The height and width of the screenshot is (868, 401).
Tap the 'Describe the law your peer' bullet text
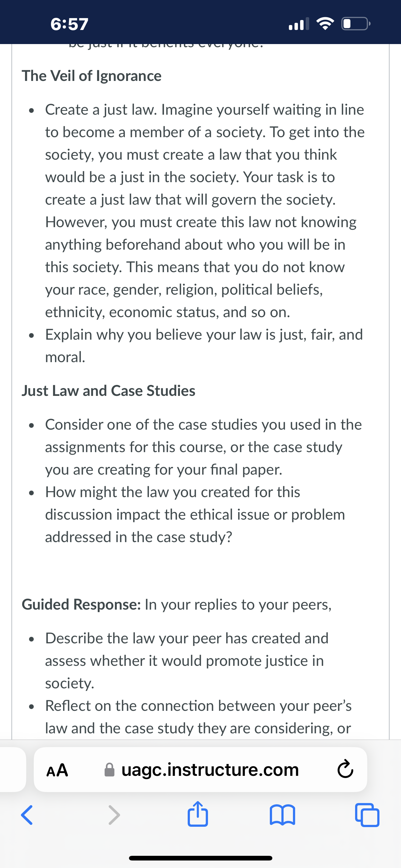pyautogui.click(x=186, y=661)
